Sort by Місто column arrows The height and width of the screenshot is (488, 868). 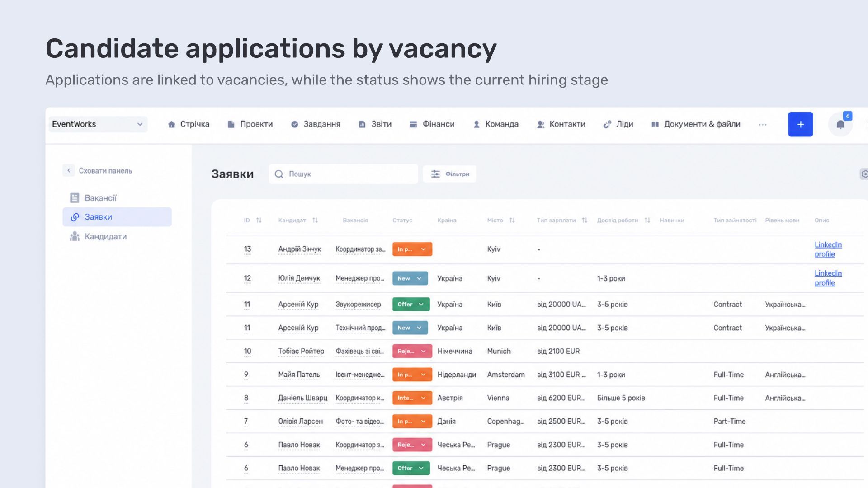pos(512,220)
